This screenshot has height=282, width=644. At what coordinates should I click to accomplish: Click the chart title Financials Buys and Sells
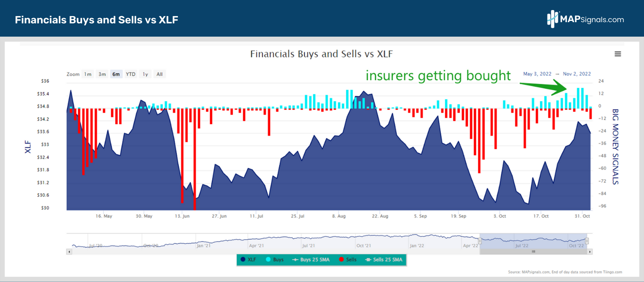[322, 54]
